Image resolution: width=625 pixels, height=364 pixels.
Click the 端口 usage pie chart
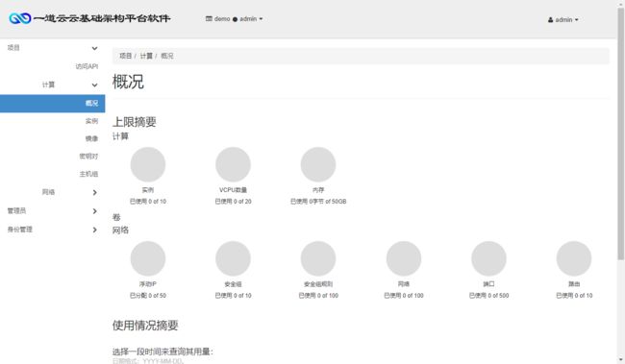tap(489, 258)
